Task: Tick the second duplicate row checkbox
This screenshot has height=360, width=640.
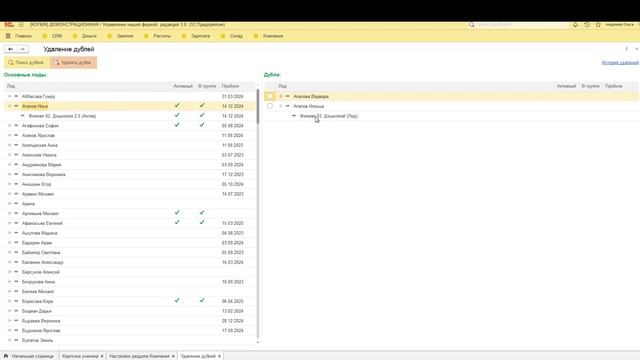Action: pos(270,106)
